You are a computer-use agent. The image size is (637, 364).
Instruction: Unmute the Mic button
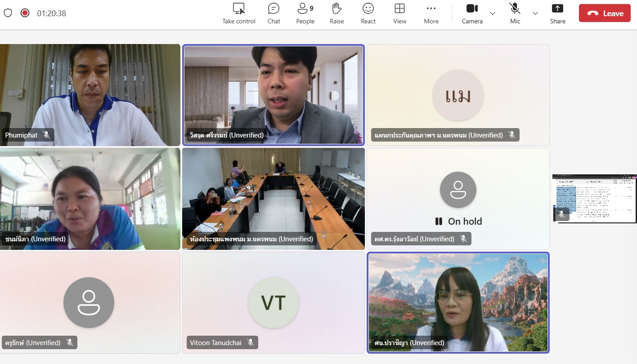515,9
